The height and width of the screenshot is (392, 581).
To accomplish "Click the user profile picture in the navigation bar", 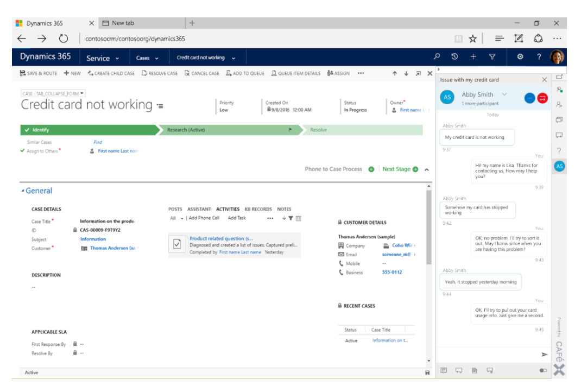I will pyautogui.click(x=557, y=56).
